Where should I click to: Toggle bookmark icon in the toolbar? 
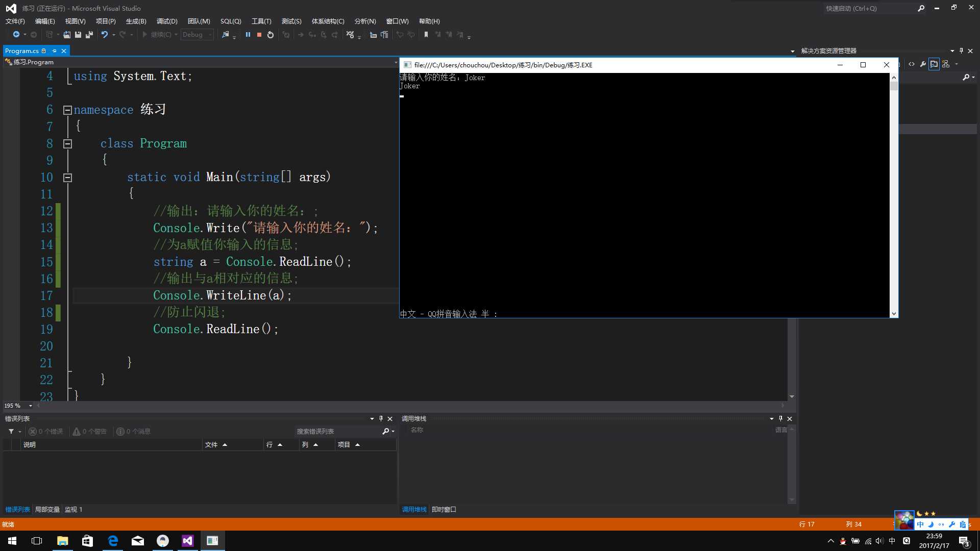tap(426, 35)
